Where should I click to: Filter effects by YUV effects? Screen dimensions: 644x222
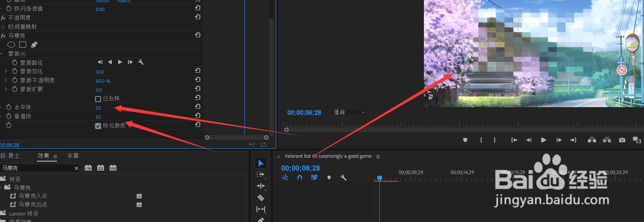pyautogui.click(x=113, y=168)
